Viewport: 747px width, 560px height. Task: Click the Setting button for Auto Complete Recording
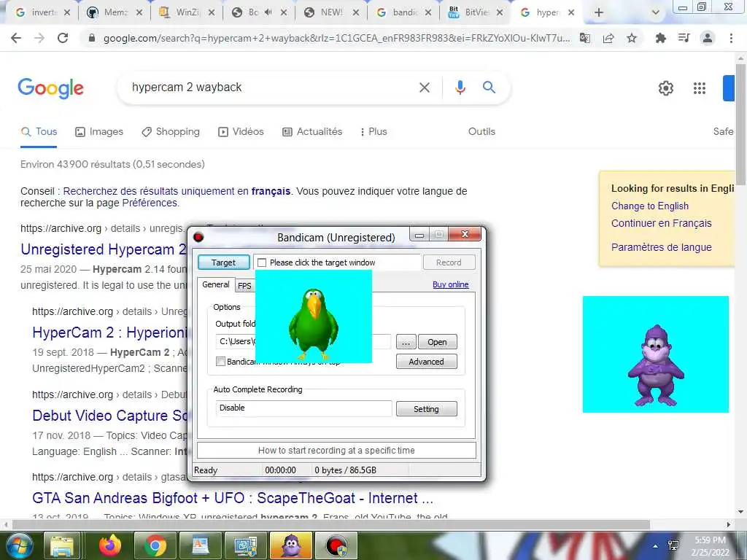[x=426, y=409]
